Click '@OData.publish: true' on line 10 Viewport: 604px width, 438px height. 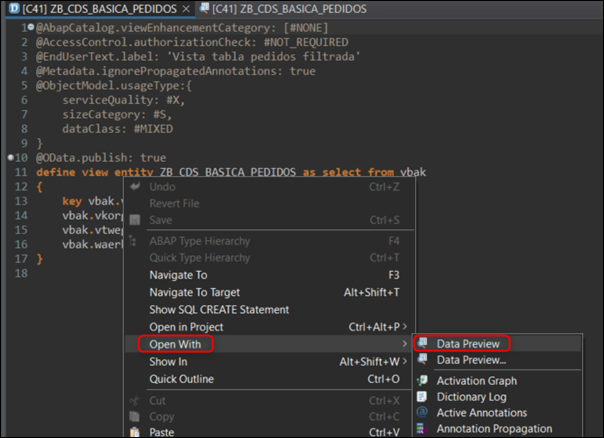pos(101,158)
